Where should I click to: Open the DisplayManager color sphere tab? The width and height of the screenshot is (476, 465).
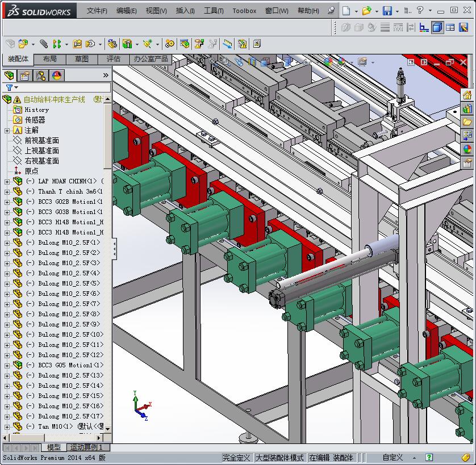[x=56, y=76]
